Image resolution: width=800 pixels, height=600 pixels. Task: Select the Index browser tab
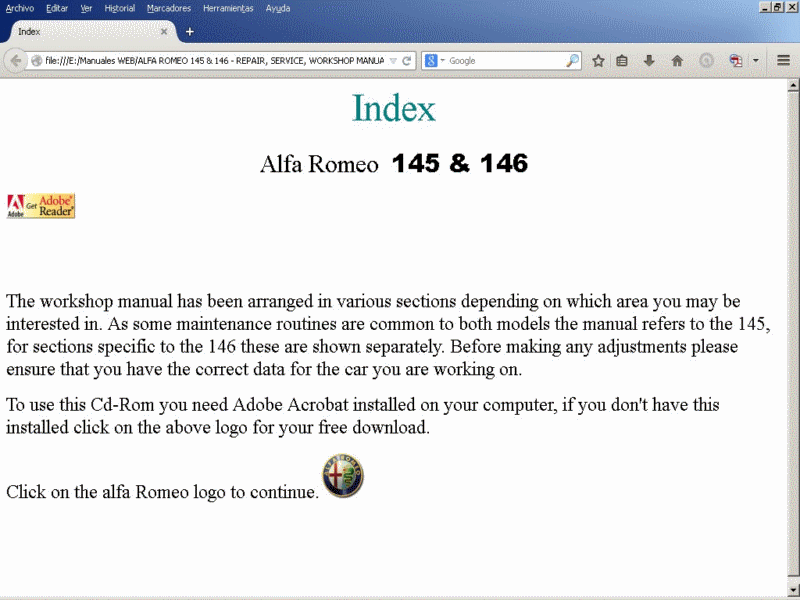92,32
